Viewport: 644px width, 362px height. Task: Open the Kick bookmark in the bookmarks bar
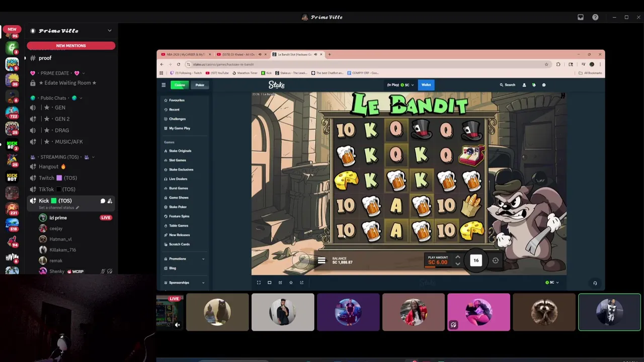click(x=266, y=73)
